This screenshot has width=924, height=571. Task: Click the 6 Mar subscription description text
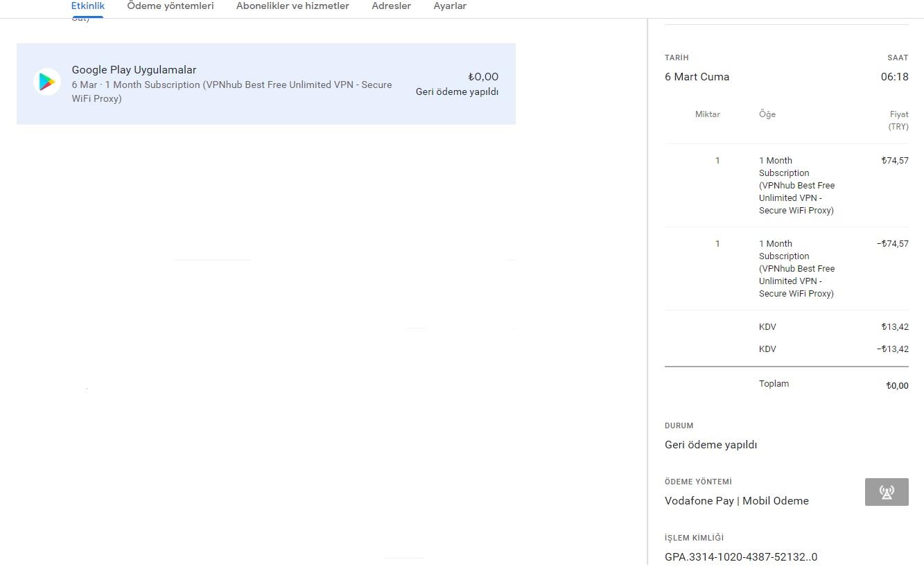tap(232, 91)
